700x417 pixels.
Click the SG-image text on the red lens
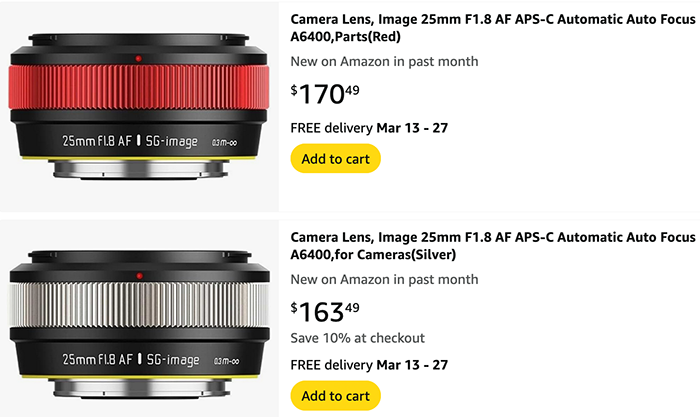click(171, 142)
